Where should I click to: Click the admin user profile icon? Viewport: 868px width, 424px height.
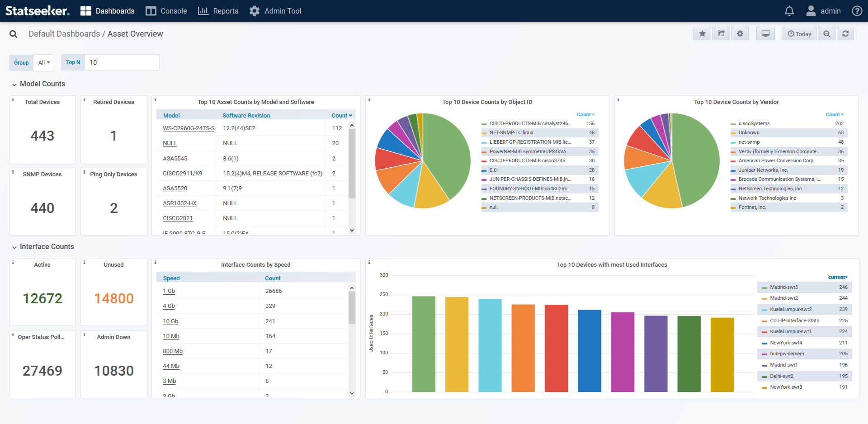coord(811,11)
